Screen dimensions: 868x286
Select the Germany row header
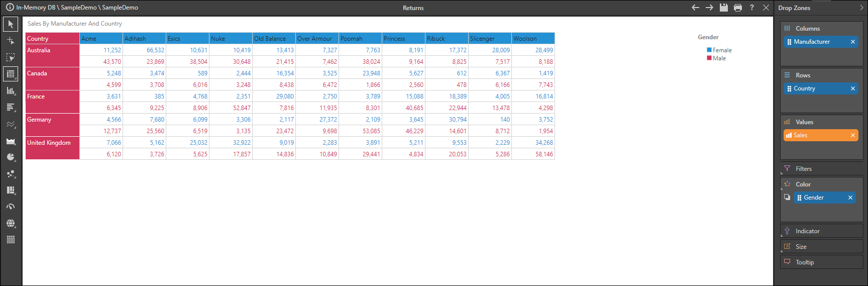53,125
